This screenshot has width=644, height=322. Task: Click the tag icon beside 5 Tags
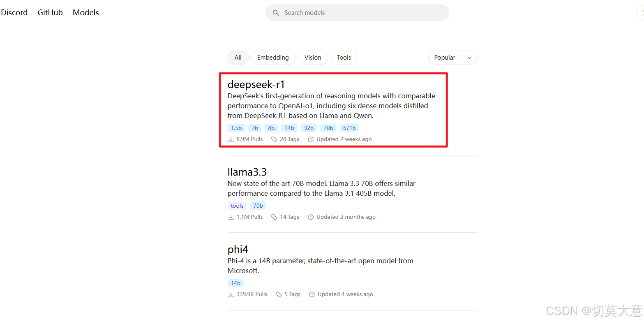(279, 294)
